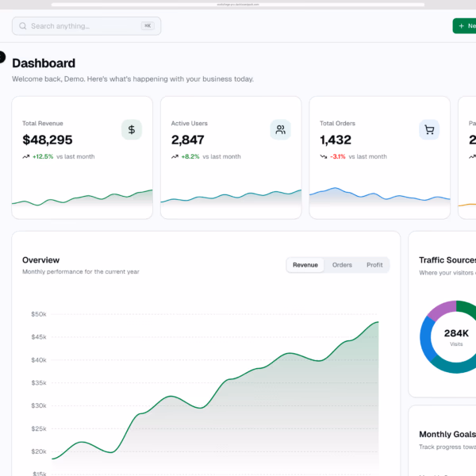
Task: Click the 2,847 active users value
Action: [x=187, y=140]
